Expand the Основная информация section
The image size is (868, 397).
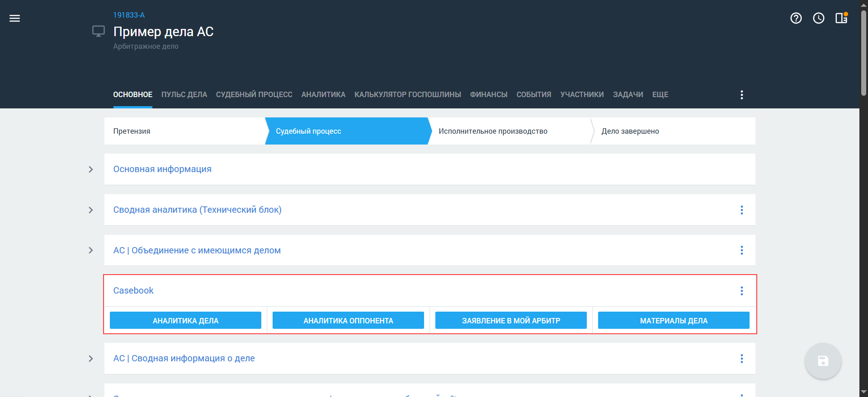point(91,169)
